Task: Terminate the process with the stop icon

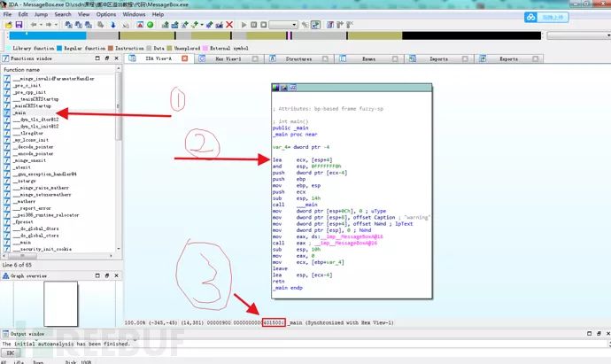Action: [264, 25]
